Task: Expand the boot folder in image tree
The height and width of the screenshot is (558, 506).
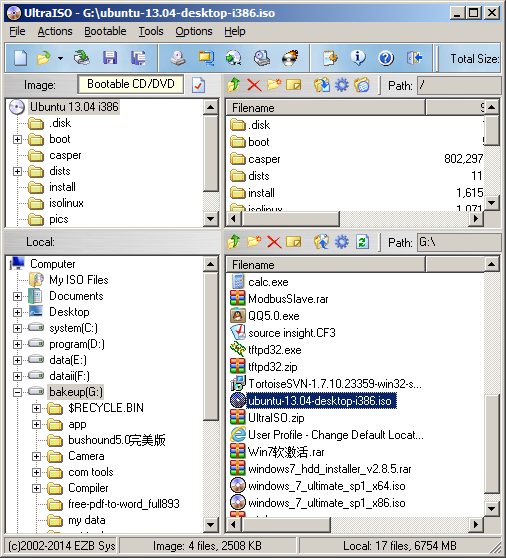Action: [17, 139]
